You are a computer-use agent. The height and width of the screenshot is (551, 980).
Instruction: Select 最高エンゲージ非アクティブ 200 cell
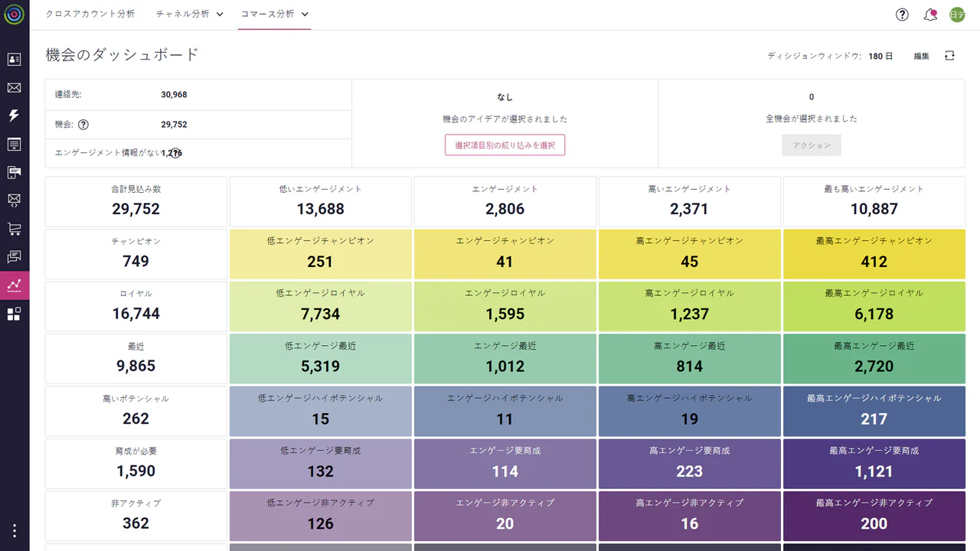874,516
